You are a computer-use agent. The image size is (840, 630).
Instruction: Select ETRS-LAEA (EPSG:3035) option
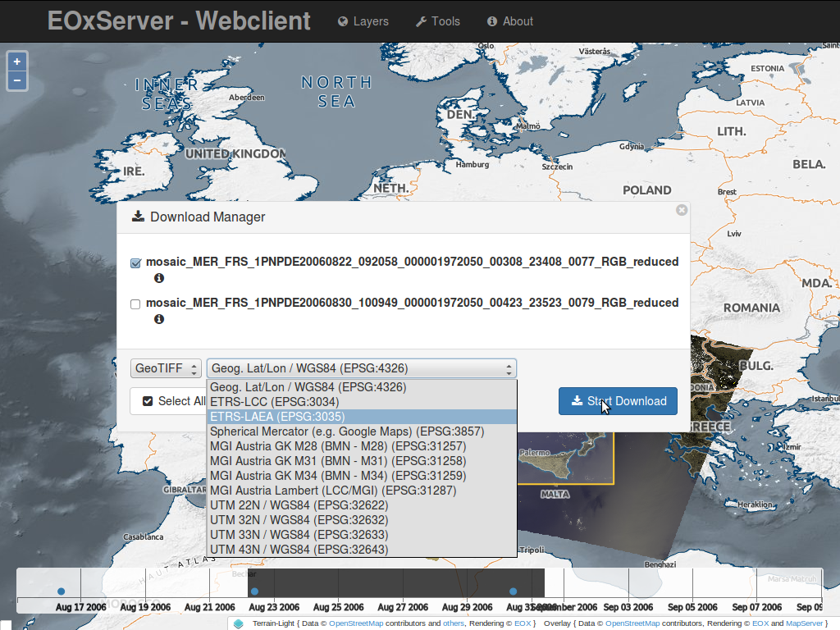tap(362, 417)
